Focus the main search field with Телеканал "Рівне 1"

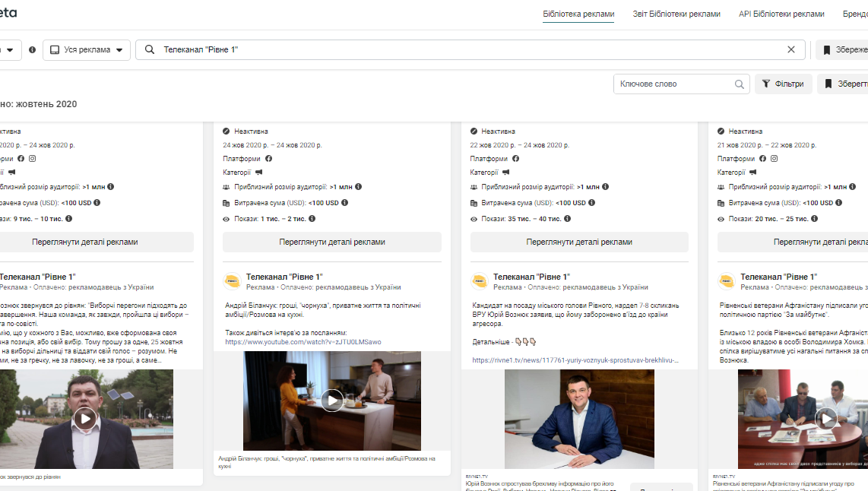[470, 50]
